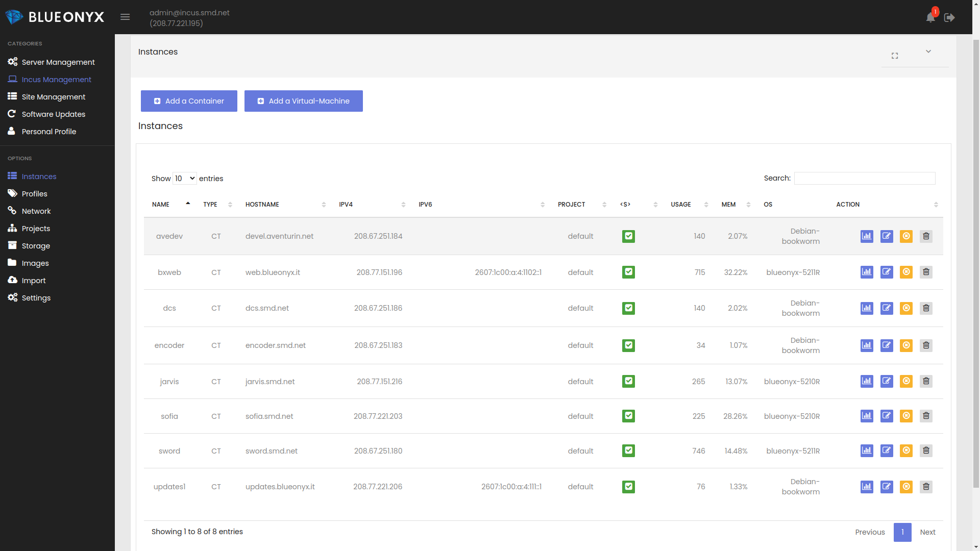Toggle status checkbox for sword
This screenshot has width=980, height=551.
pos(628,450)
